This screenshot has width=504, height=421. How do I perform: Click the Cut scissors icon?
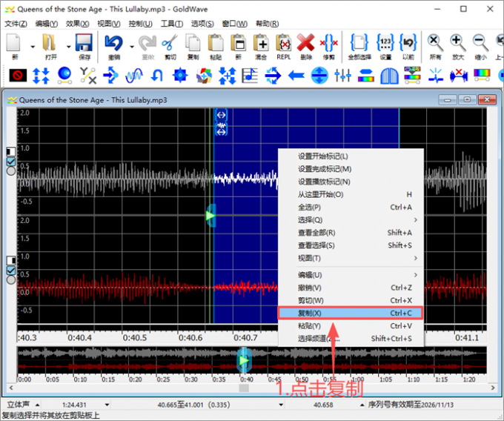tap(170, 43)
